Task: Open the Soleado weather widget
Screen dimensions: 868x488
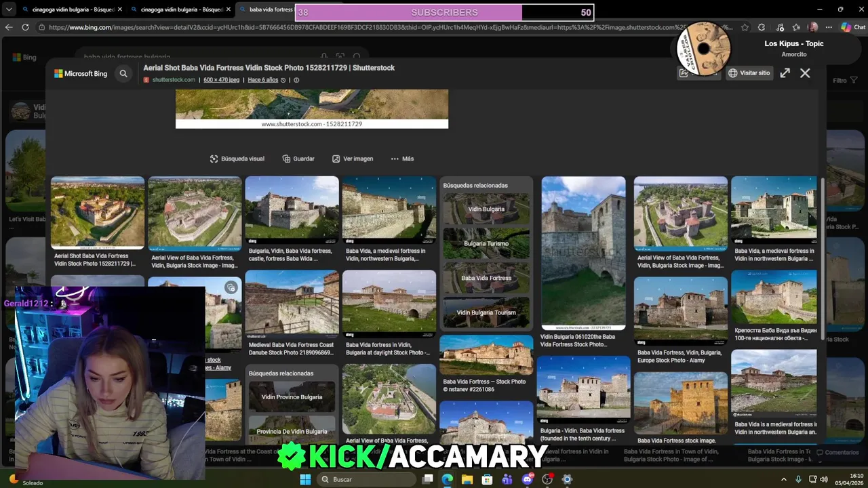Action: [x=25, y=480]
